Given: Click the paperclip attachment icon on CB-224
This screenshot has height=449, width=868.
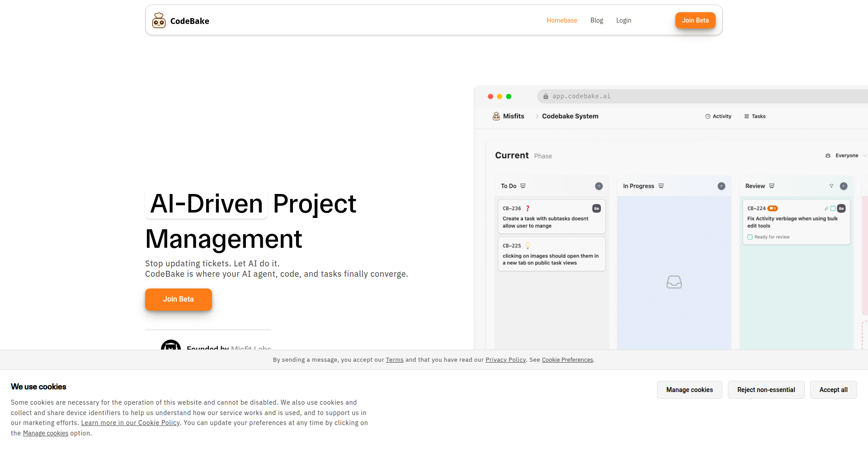Looking at the screenshot, I should coord(826,208).
